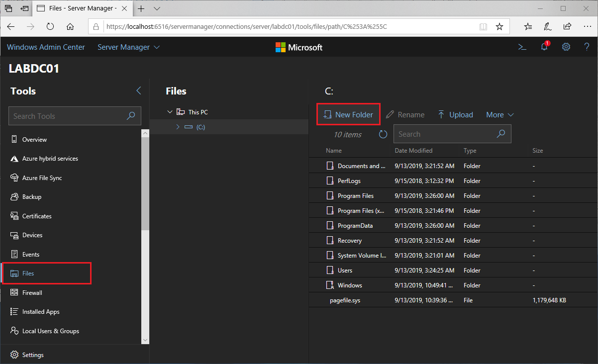The image size is (598, 364).
Task: Refresh the file list
Action: click(x=383, y=134)
